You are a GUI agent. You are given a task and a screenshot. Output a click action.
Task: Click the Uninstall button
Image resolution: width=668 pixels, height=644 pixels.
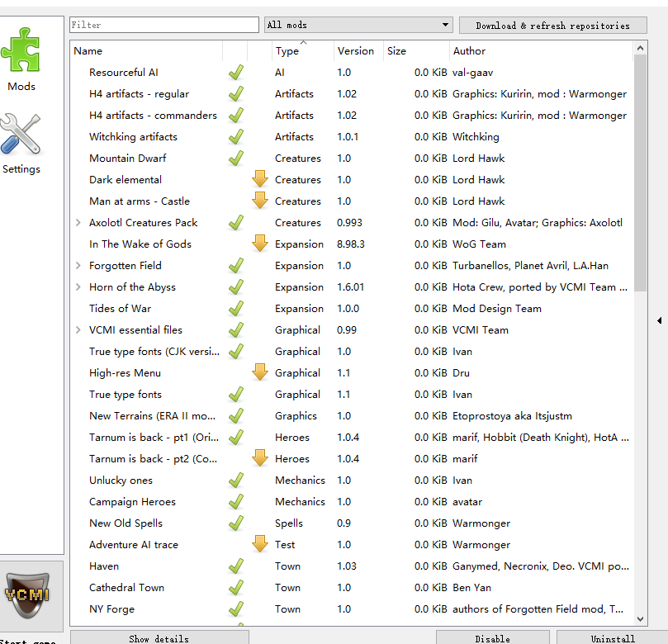(x=613, y=637)
